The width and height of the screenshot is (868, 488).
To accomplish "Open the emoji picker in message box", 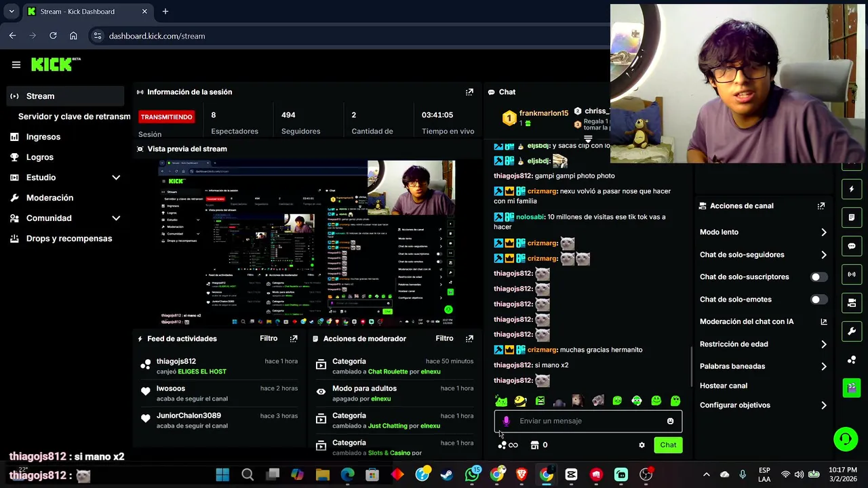I will click(670, 421).
